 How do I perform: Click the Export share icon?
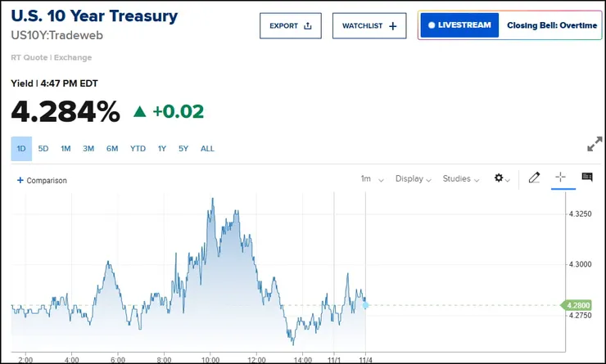click(x=308, y=26)
